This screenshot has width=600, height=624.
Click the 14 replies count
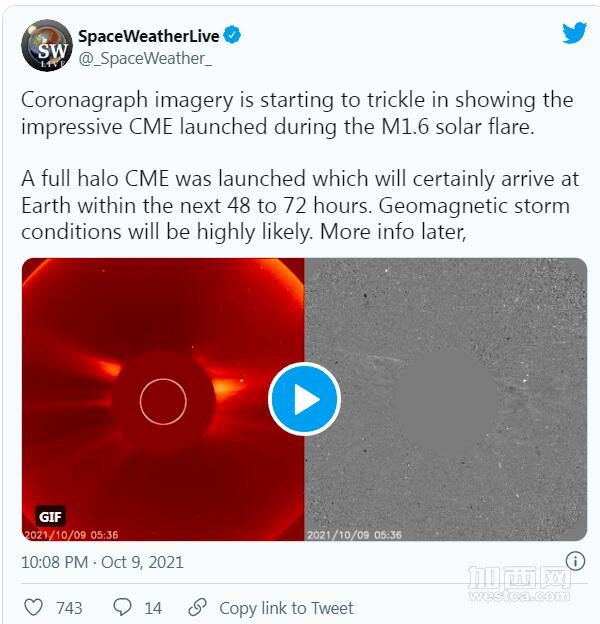click(x=153, y=608)
